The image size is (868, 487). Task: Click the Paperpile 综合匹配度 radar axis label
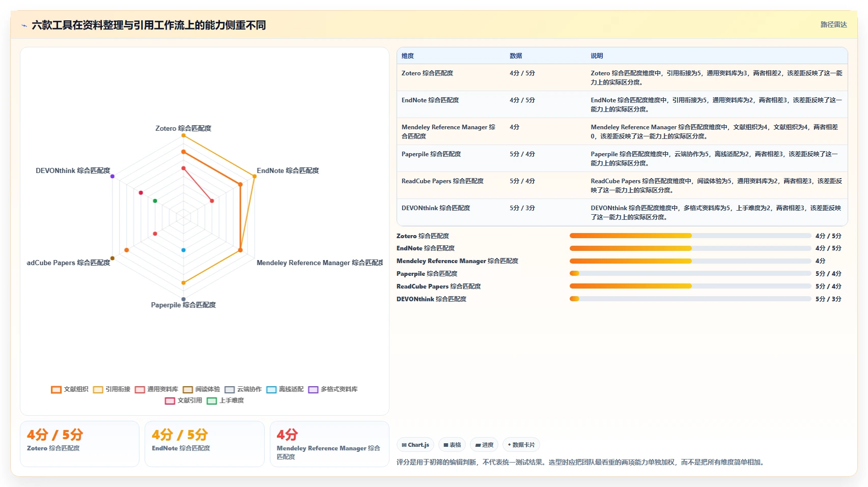pos(183,305)
